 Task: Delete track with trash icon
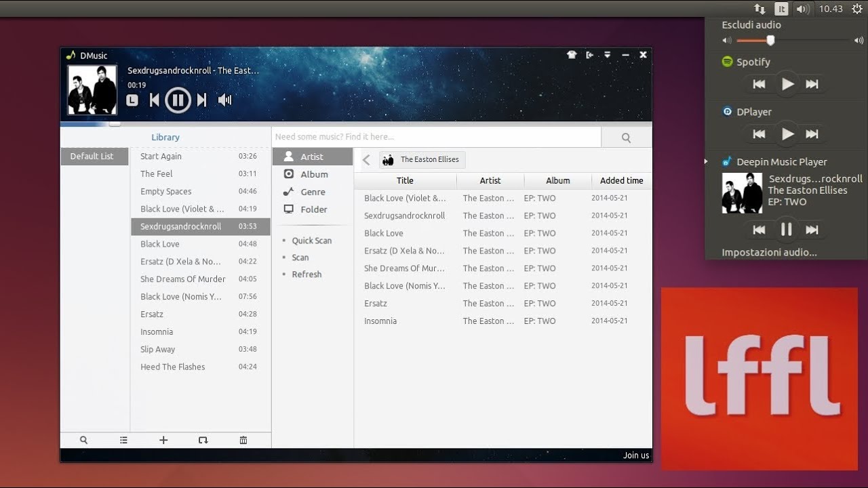243,440
